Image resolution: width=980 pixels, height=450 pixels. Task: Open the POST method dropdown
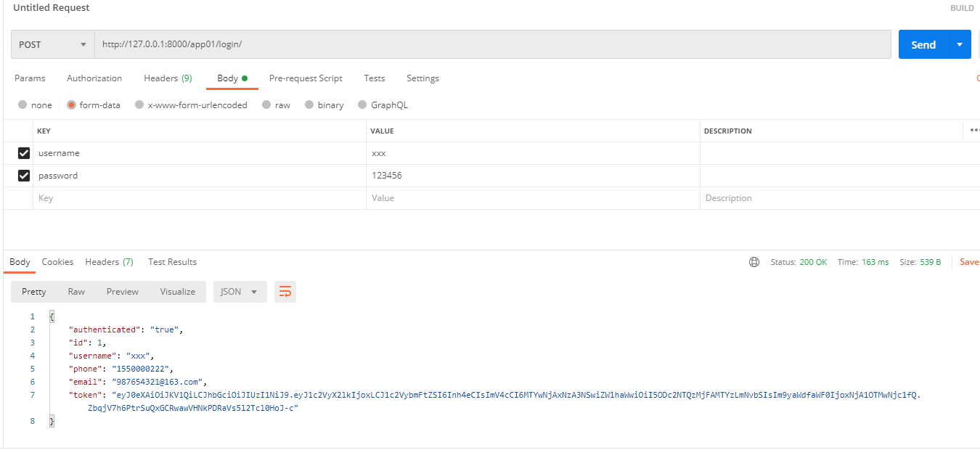(52, 44)
